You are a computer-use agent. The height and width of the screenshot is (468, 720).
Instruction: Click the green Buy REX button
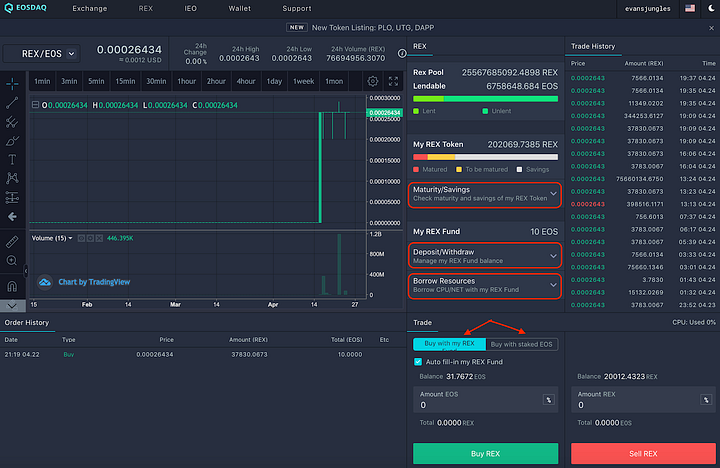(x=485, y=454)
